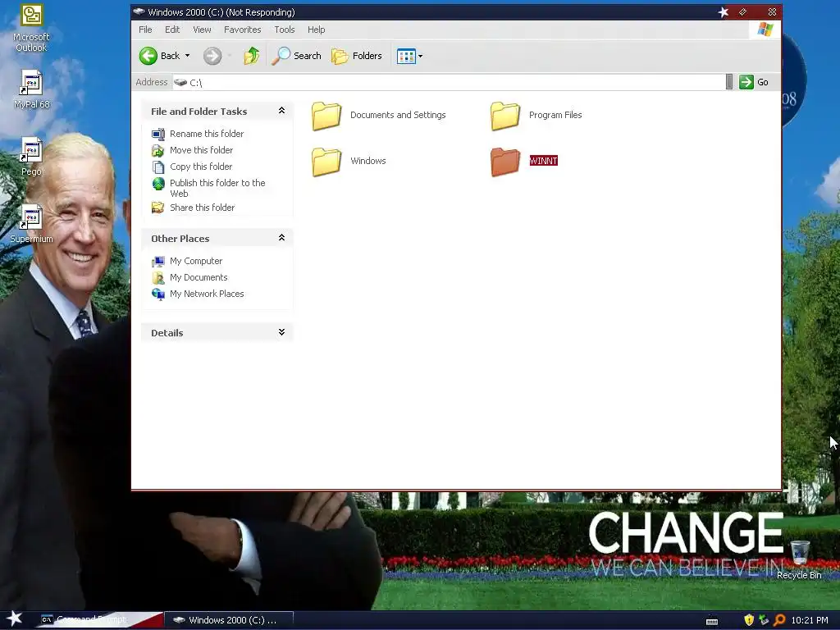The image size is (840, 630).
Task: Click Windows 2000 (C:) taskbar button
Action: tap(229, 620)
